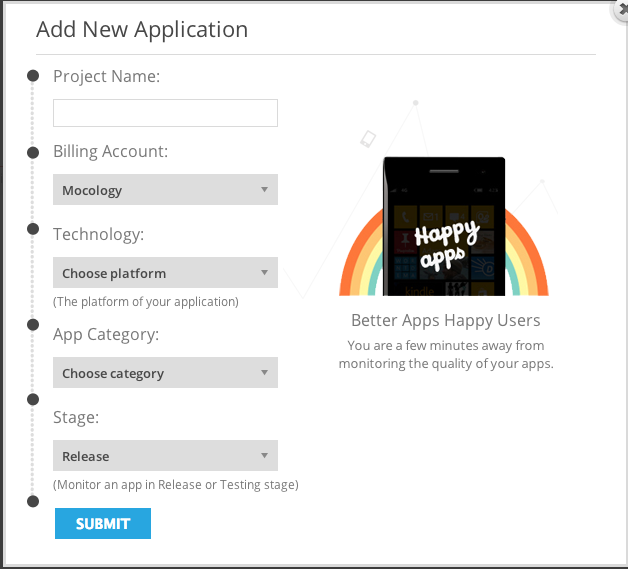This screenshot has width=628, height=569.
Task: Expand the Stage dropdown set to Release
Action: [x=165, y=456]
